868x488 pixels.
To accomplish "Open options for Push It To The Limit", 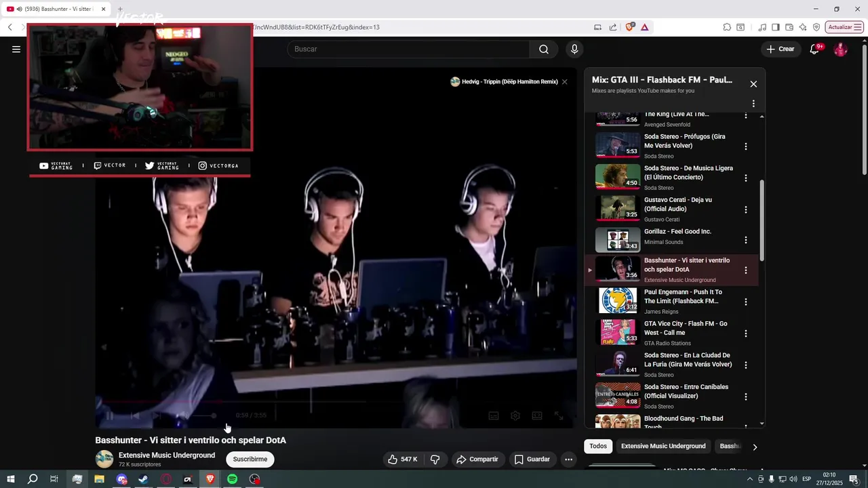I will (x=746, y=302).
